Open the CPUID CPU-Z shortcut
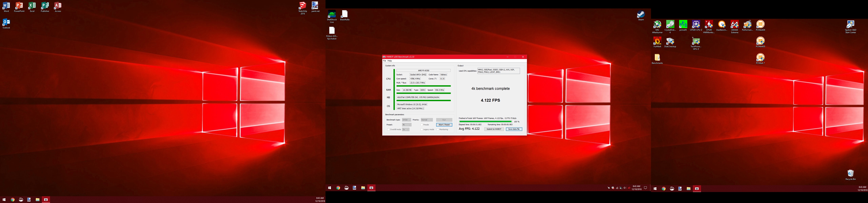The image size is (868, 203). click(696, 26)
